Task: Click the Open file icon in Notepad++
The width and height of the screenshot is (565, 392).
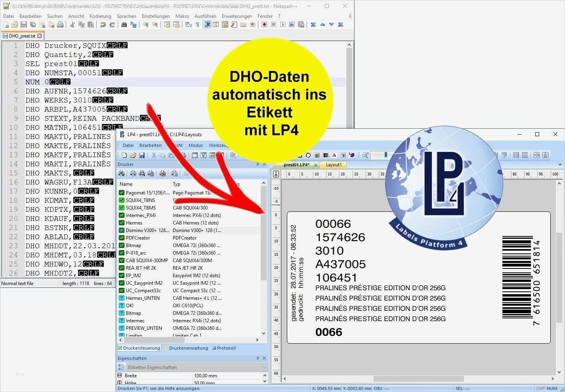Action: click(x=15, y=25)
